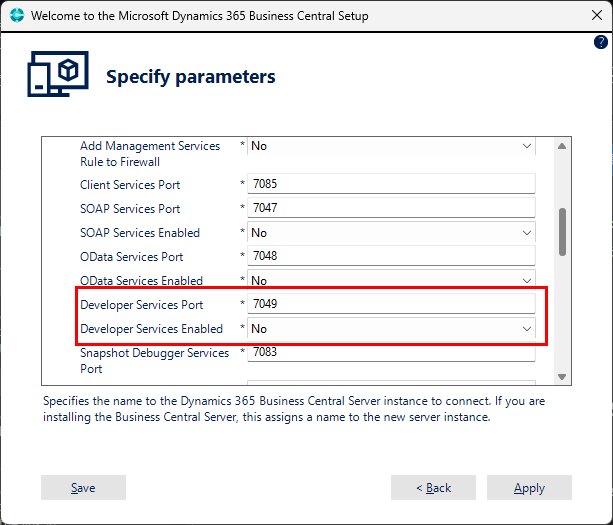613x525 pixels.
Task: Click the scrollbar down arrow
Action: tap(562, 376)
